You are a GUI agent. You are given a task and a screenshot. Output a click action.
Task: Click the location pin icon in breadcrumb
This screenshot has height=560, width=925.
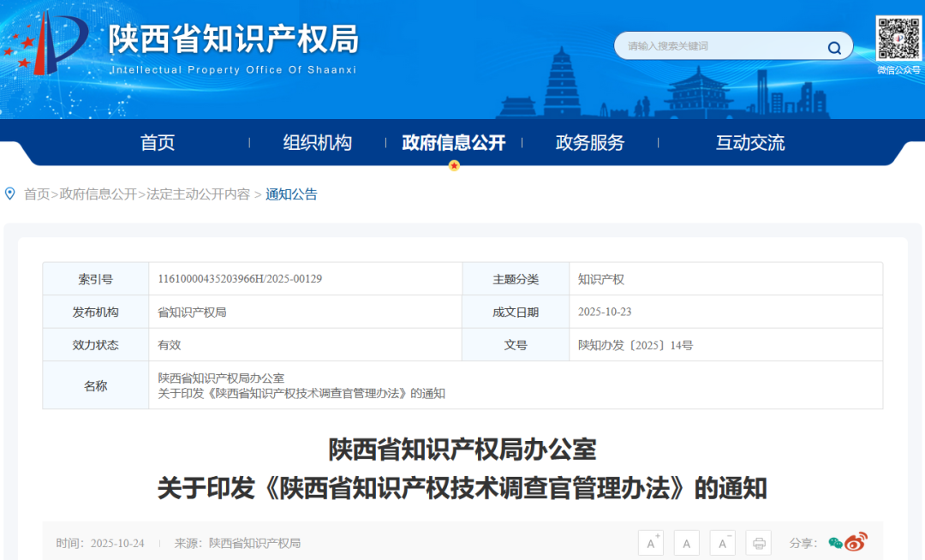click(10, 194)
